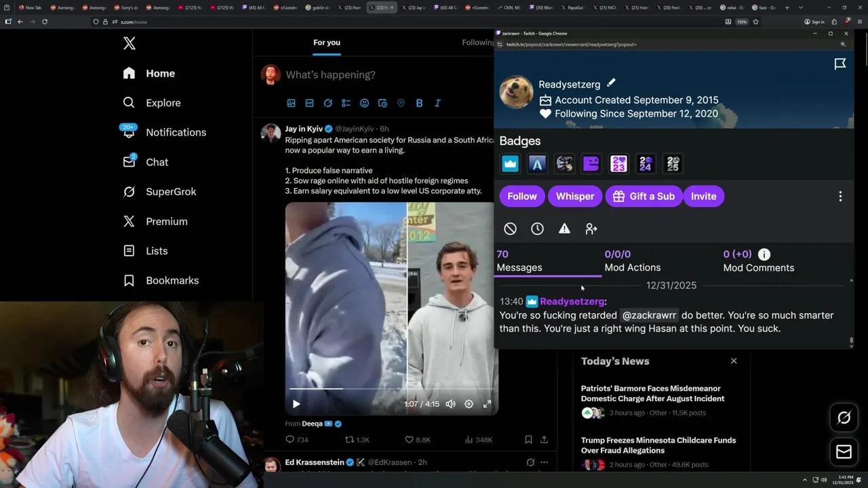Viewport: 868px width, 488px height.
Task: Play the video in Jay in Kyiv's post
Action: [296, 404]
